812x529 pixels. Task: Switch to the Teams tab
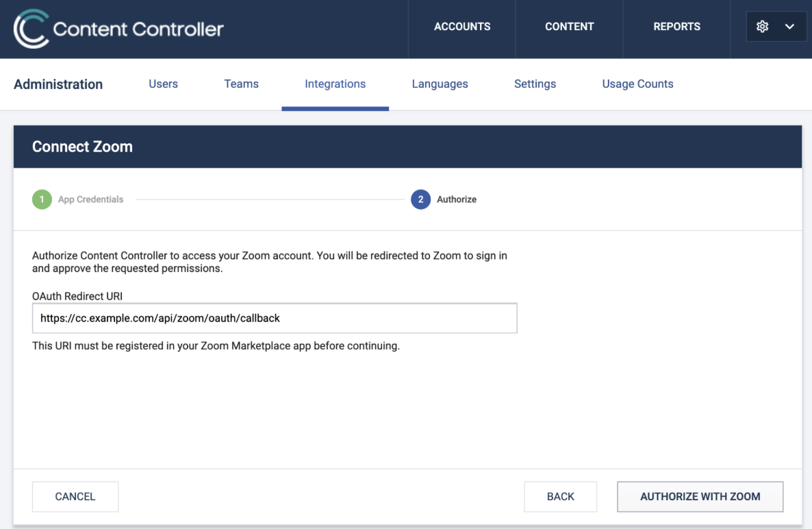point(241,84)
